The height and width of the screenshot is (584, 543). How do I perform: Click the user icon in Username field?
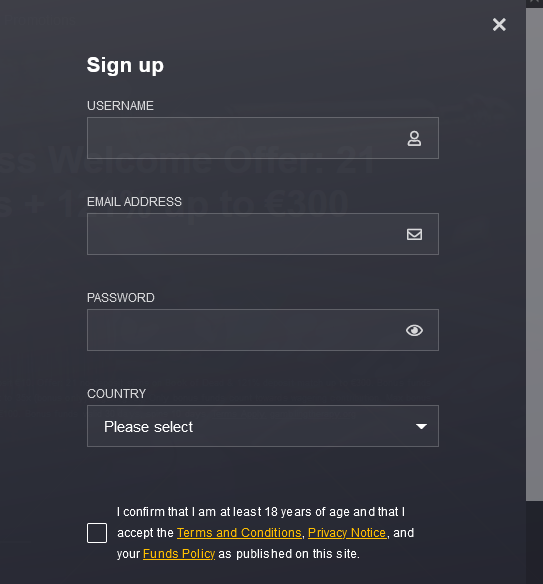coord(414,138)
